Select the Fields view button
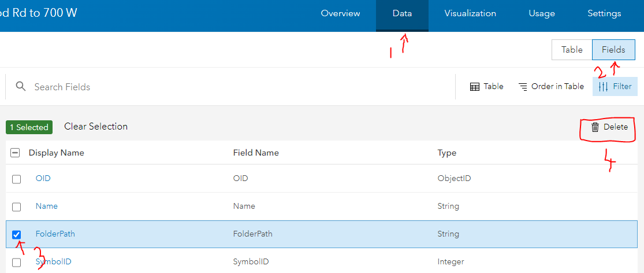Image resolution: width=644 pixels, height=273 pixels. 613,50
